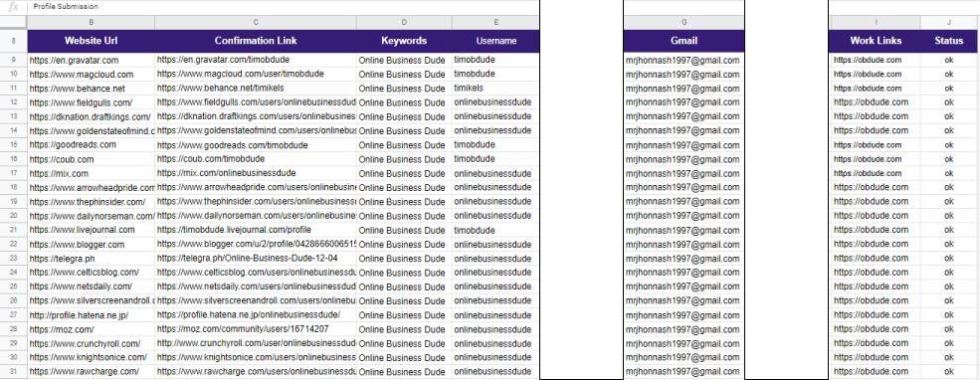Click the Confirmation Link header cell
This screenshot has height=380, width=980.
coord(256,41)
